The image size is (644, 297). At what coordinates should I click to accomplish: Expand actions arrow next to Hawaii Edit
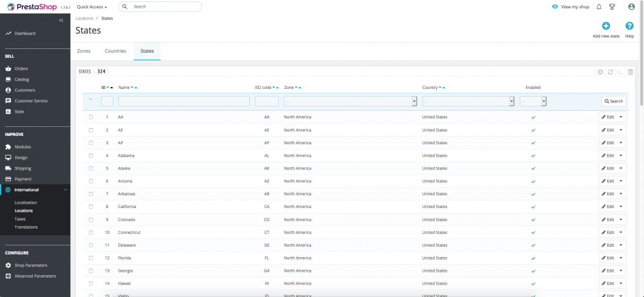(x=621, y=283)
